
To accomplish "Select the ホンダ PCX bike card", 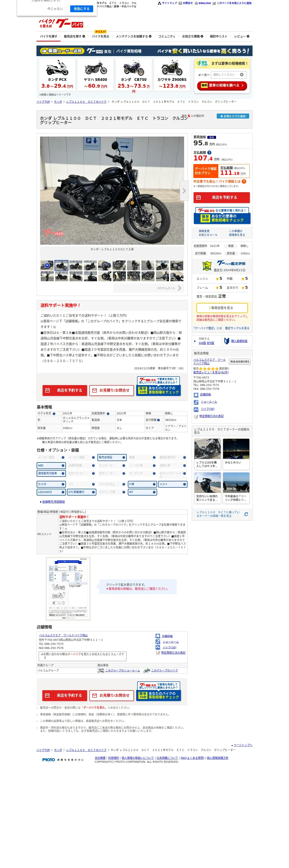I will 57,74.
